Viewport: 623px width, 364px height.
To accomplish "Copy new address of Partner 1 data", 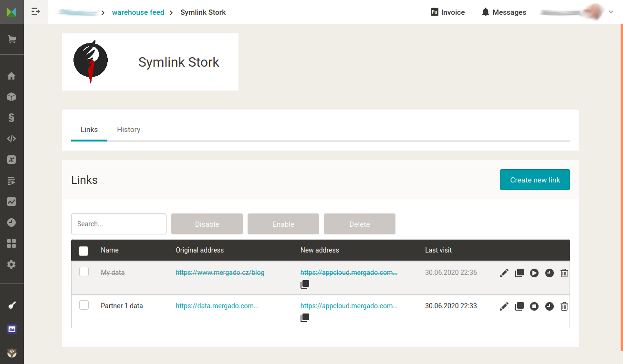I will [305, 318].
